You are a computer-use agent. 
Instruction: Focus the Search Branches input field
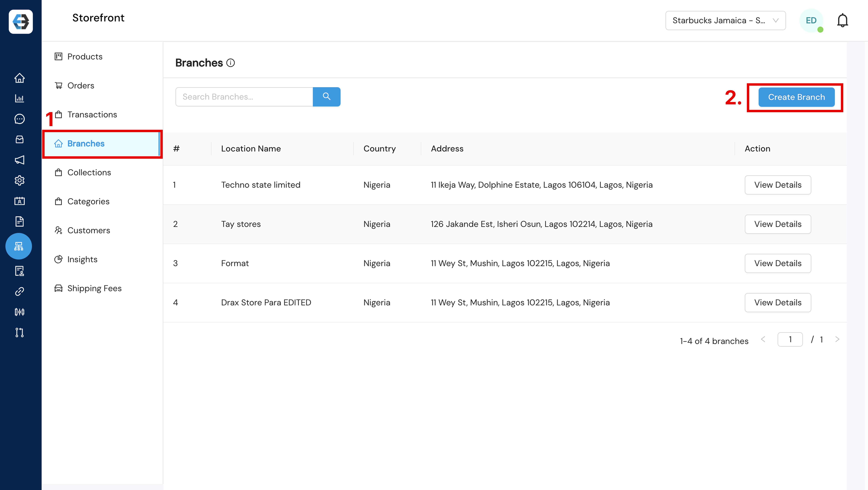click(244, 97)
